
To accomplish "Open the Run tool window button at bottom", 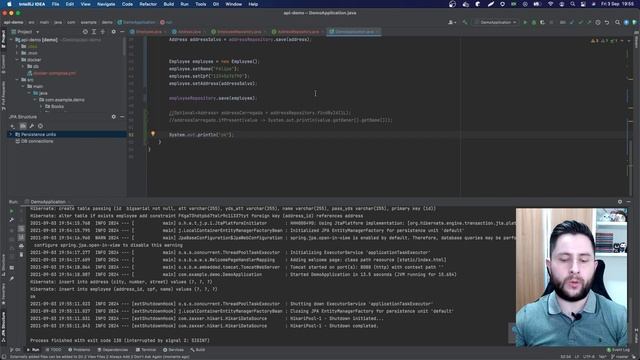I will click(x=33, y=350).
